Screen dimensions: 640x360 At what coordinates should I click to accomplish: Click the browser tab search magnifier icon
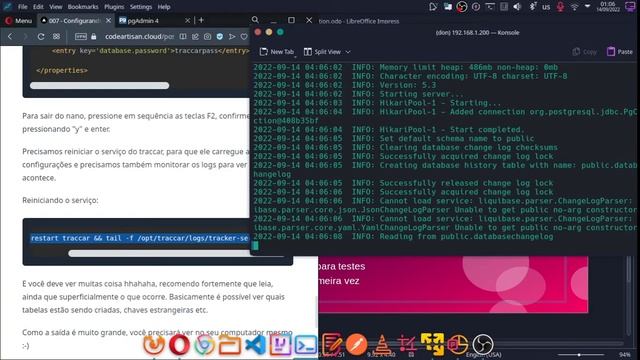[x=255, y=20]
